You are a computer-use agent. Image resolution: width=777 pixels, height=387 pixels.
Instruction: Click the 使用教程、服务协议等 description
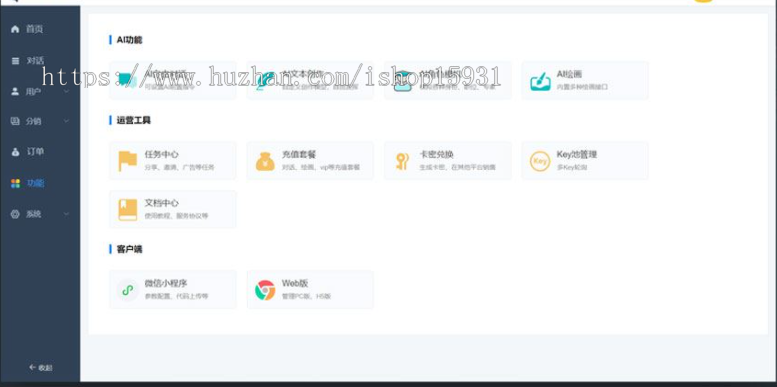click(x=176, y=216)
